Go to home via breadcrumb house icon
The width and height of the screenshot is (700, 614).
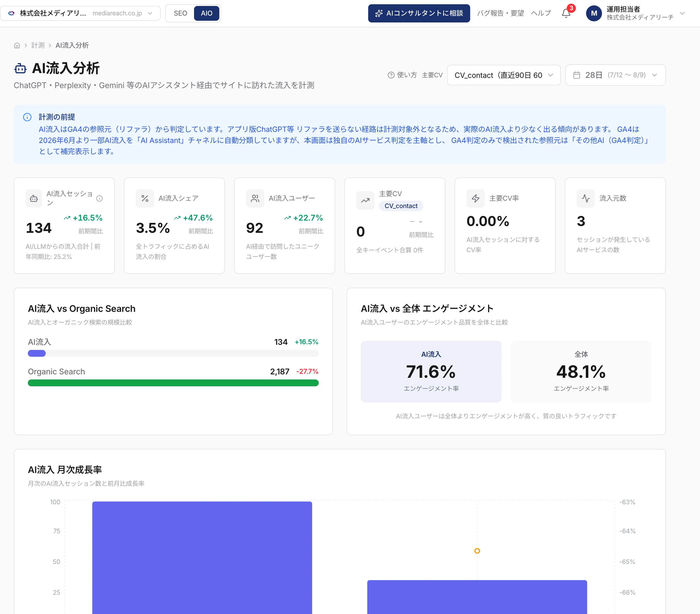[x=17, y=45]
